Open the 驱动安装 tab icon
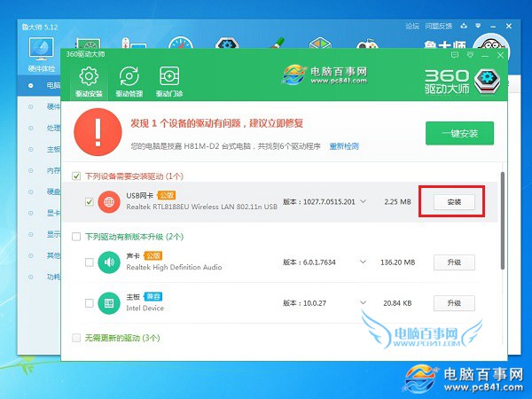532x399 pixels. [x=89, y=77]
